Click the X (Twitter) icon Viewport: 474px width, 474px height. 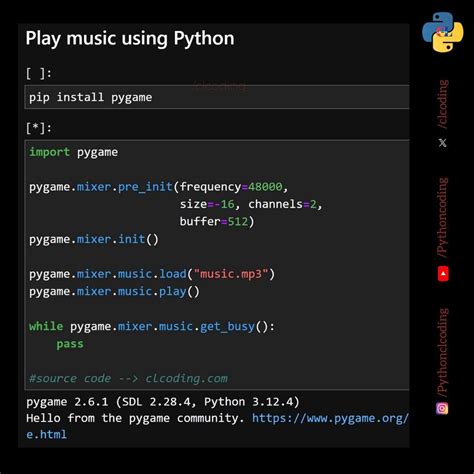(x=443, y=143)
